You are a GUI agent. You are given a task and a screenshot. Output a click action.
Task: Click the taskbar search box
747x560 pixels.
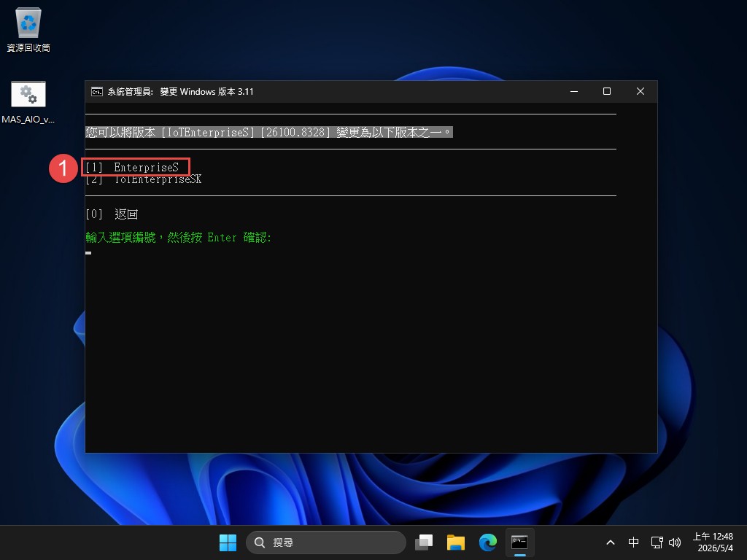click(326, 542)
